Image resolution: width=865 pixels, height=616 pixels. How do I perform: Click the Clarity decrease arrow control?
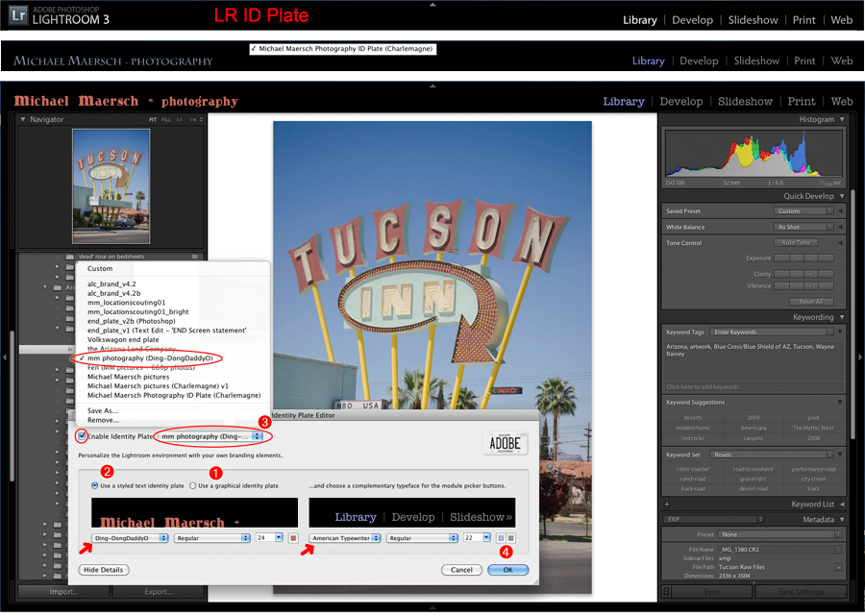[796, 274]
